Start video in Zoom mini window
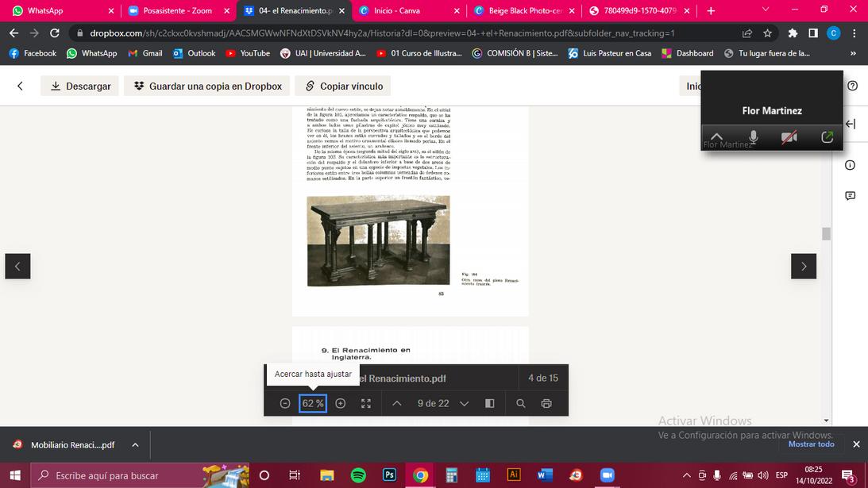Screen dimensions: 868x488 pos(789,136)
